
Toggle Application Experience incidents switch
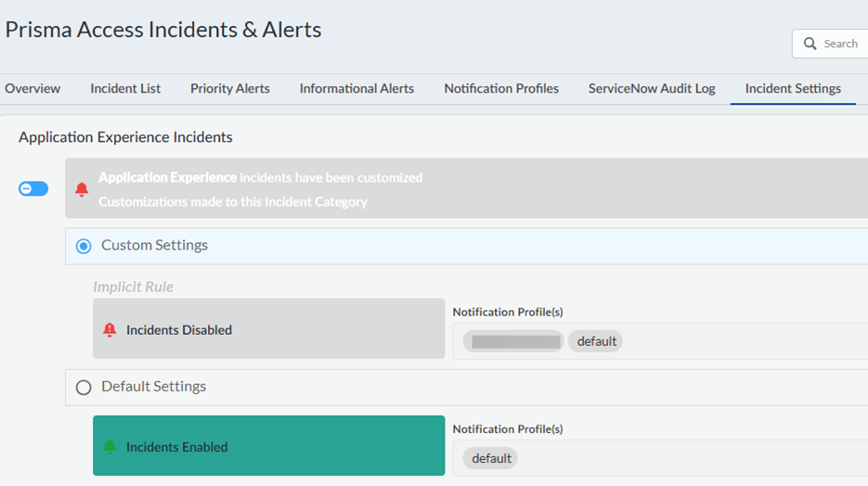point(33,188)
